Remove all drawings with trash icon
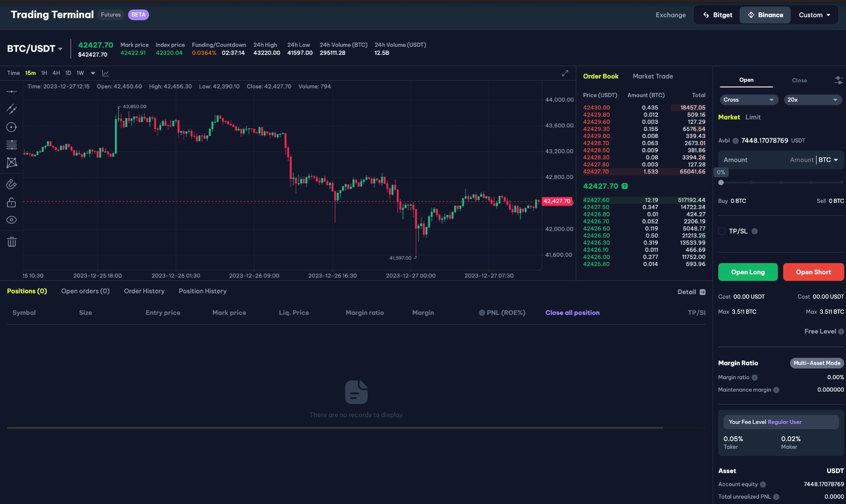Screen dimensions: 846x504 12,242
